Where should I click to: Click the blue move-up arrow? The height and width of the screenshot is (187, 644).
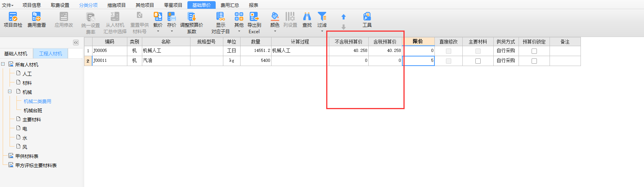point(343,17)
